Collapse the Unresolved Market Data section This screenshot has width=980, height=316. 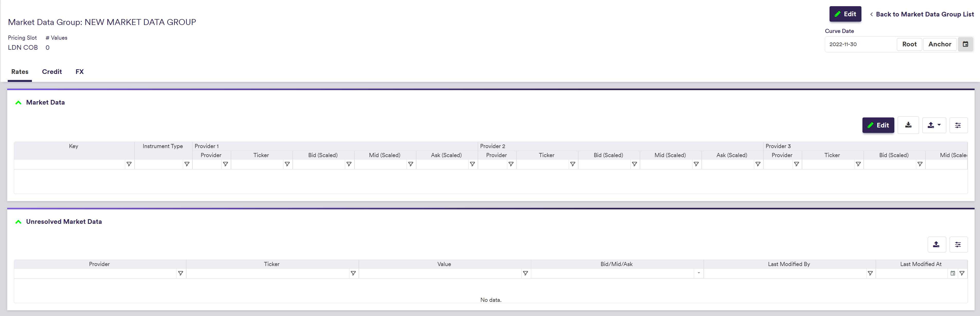18,221
